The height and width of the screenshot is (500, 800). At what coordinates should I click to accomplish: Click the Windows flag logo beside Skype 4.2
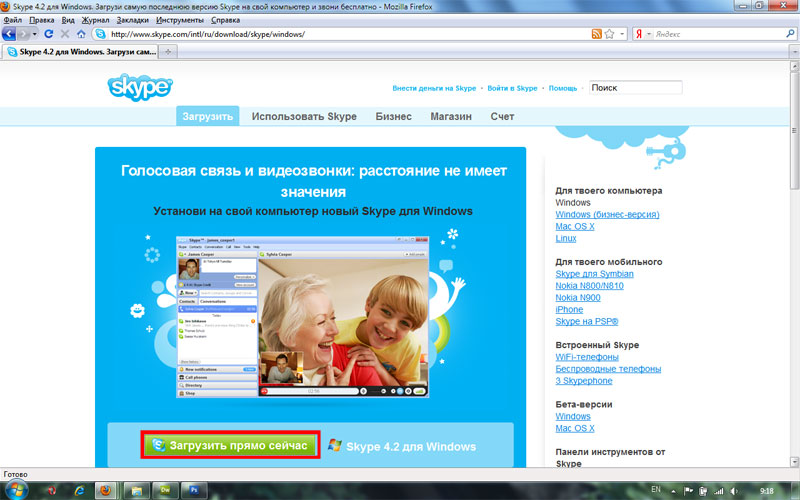tap(335, 445)
